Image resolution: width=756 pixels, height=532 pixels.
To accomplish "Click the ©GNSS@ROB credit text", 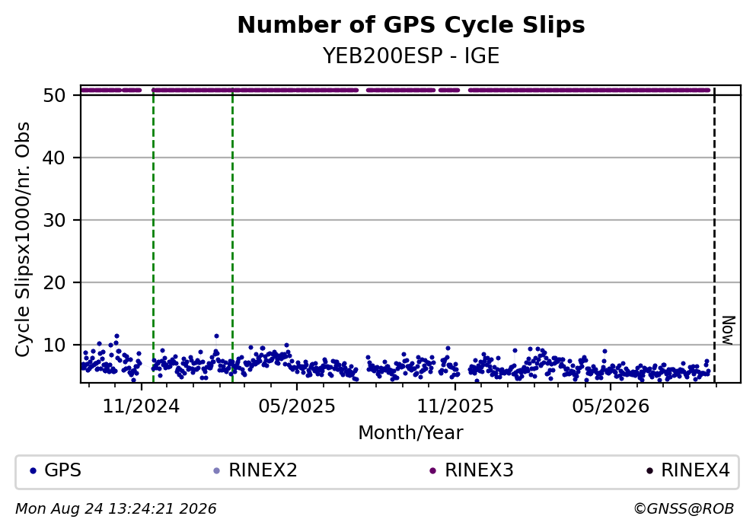I will (684, 509).
